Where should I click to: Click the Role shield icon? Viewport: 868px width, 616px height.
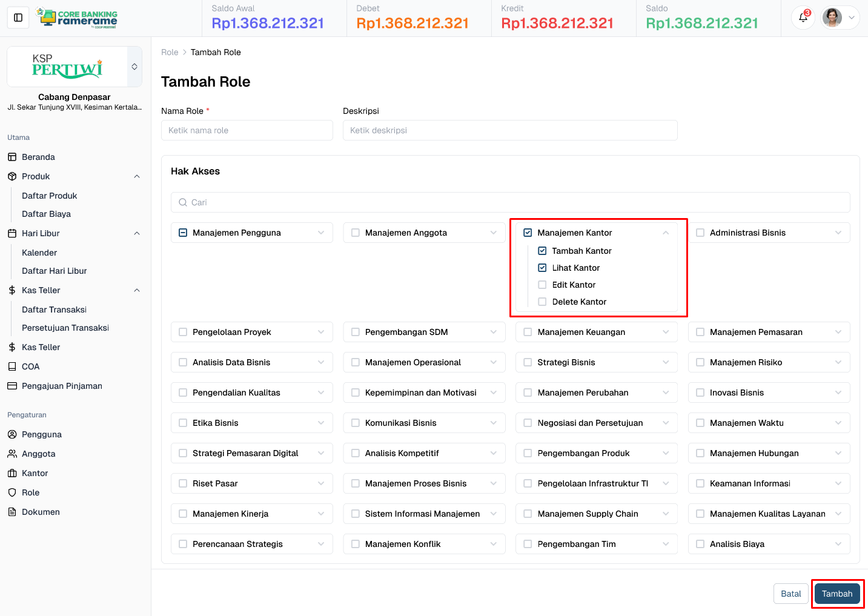pyautogui.click(x=12, y=492)
